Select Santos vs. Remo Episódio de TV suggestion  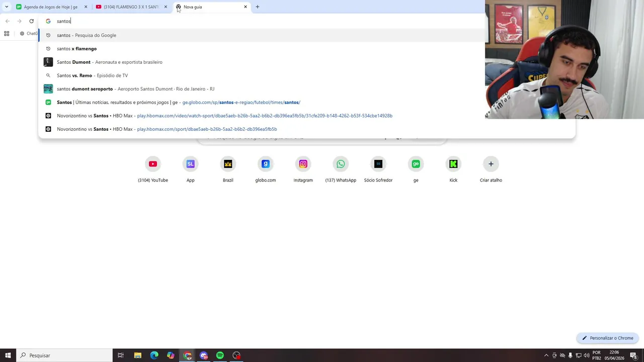262,75
